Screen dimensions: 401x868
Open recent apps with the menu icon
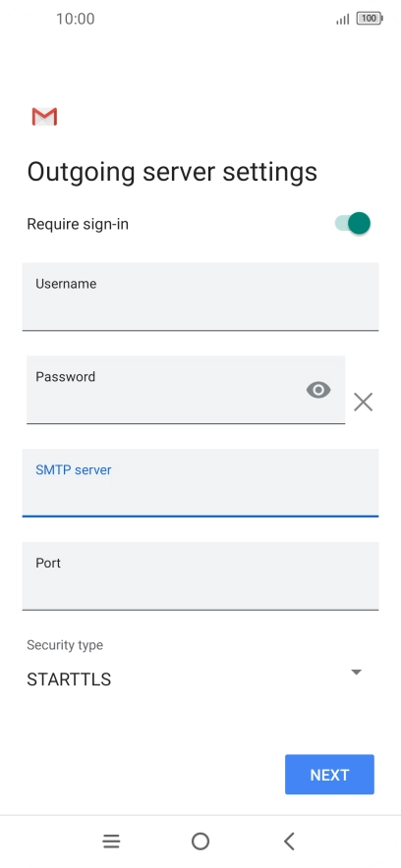click(111, 841)
